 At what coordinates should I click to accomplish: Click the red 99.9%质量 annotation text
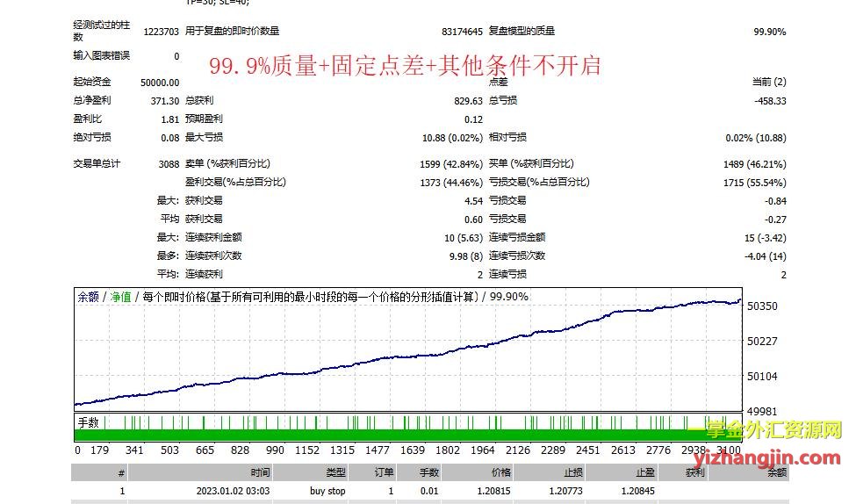pyautogui.click(x=263, y=66)
